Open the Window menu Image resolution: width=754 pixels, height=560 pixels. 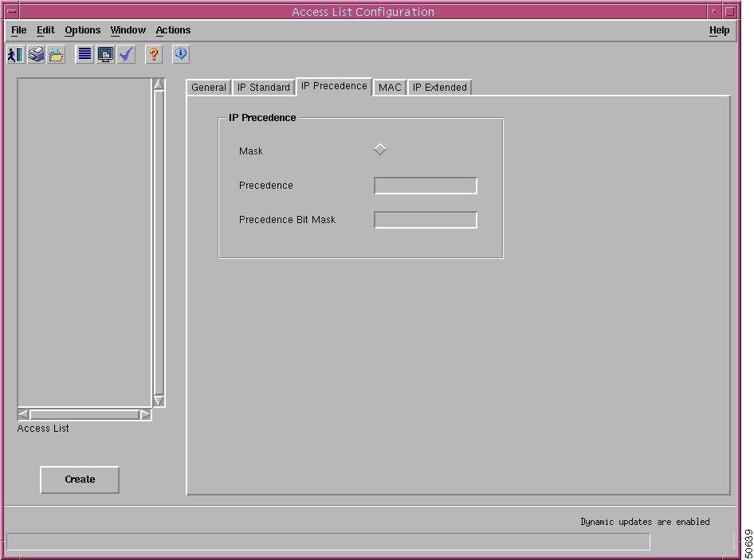128,30
